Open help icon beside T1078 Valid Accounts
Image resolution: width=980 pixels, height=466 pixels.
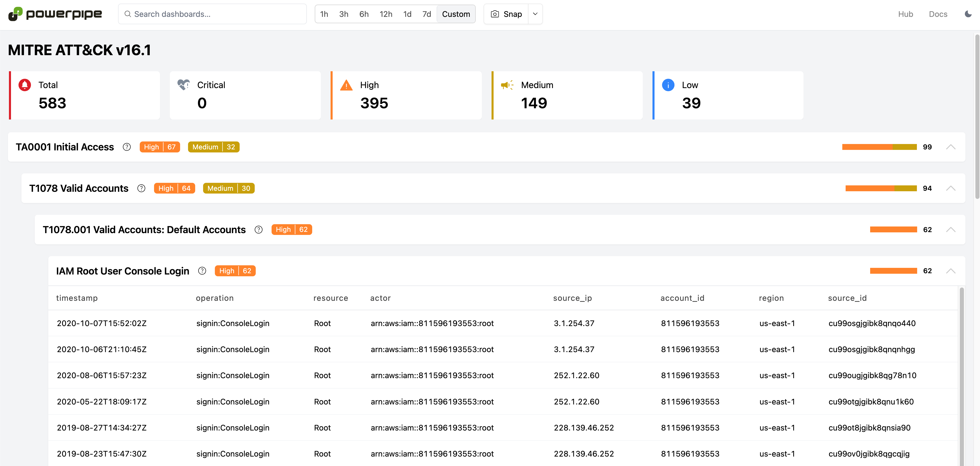pos(141,188)
